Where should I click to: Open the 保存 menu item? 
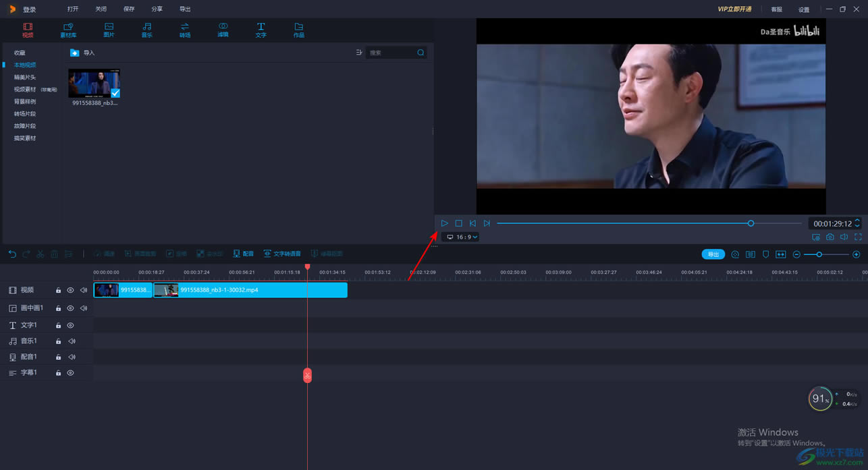pos(129,9)
